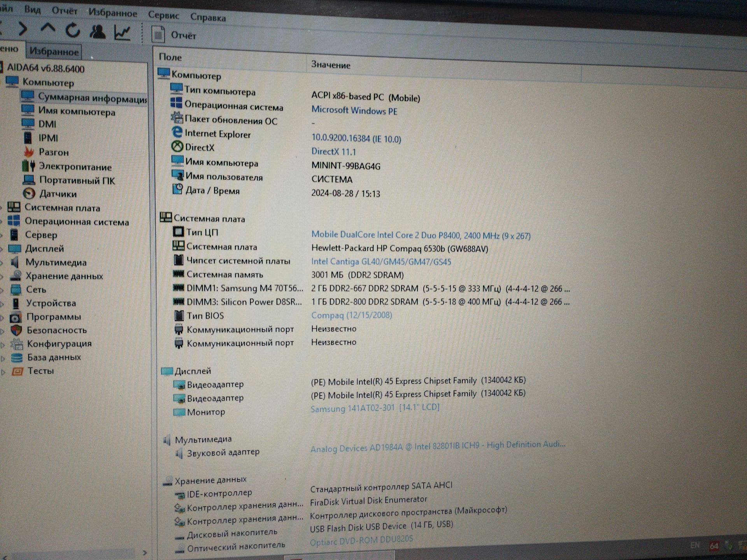This screenshot has height=560, width=747.
Task: Click the Устройства icon in tree
Action: 16,303
